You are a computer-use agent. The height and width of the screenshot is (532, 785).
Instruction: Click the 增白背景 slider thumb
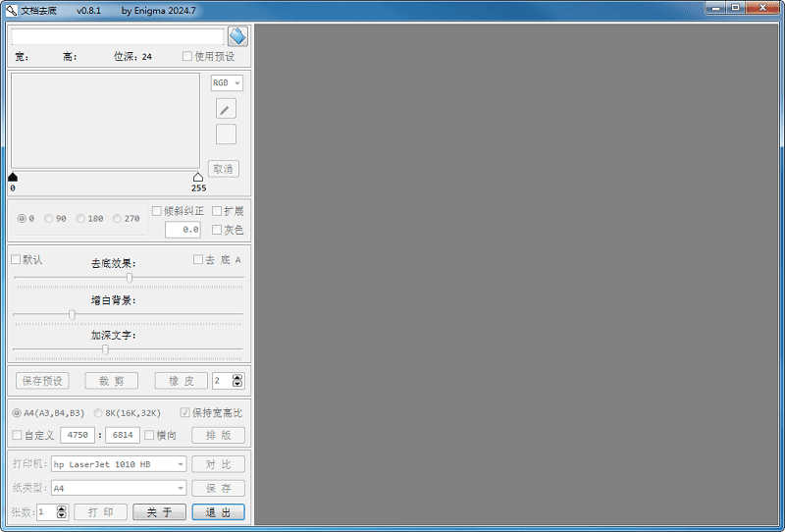coord(72,315)
